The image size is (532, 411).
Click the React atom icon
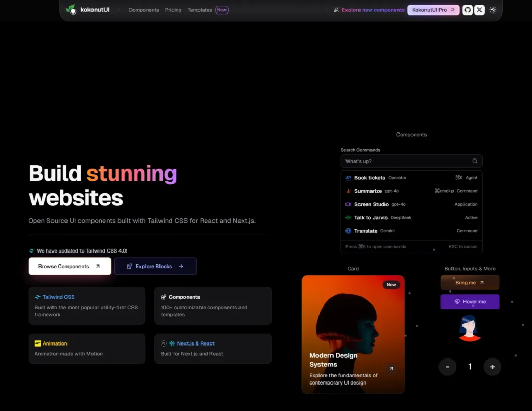pyautogui.click(x=172, y=343)
